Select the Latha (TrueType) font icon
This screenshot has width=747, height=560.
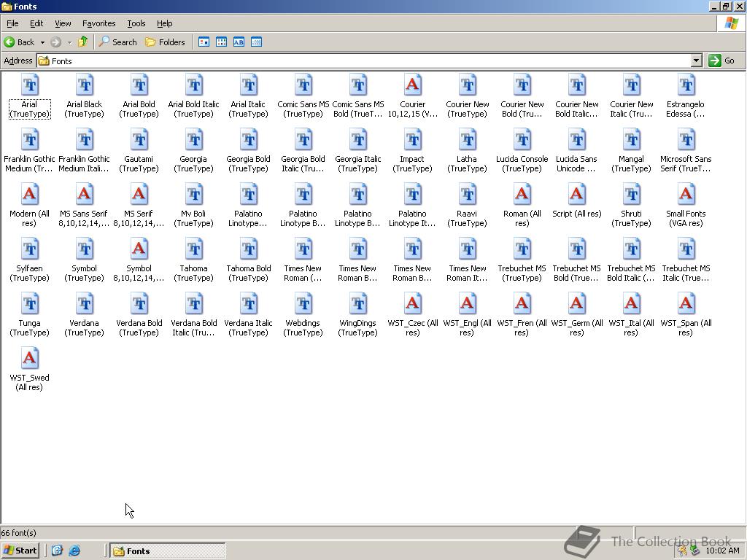pyautogui.click(x=468, y=139)
